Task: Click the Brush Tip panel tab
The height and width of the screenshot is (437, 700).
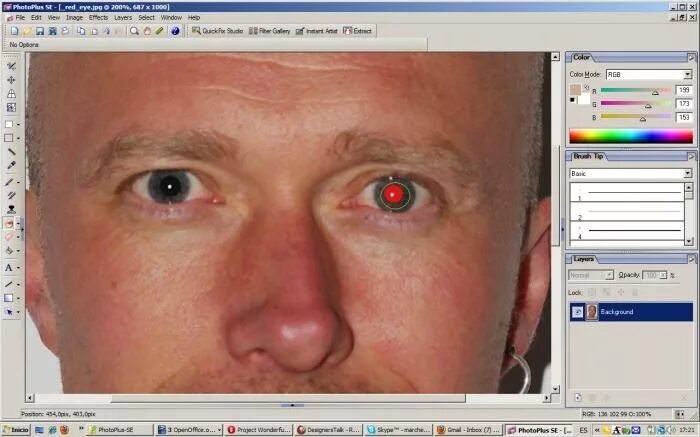Action: [x=588, y=156]
